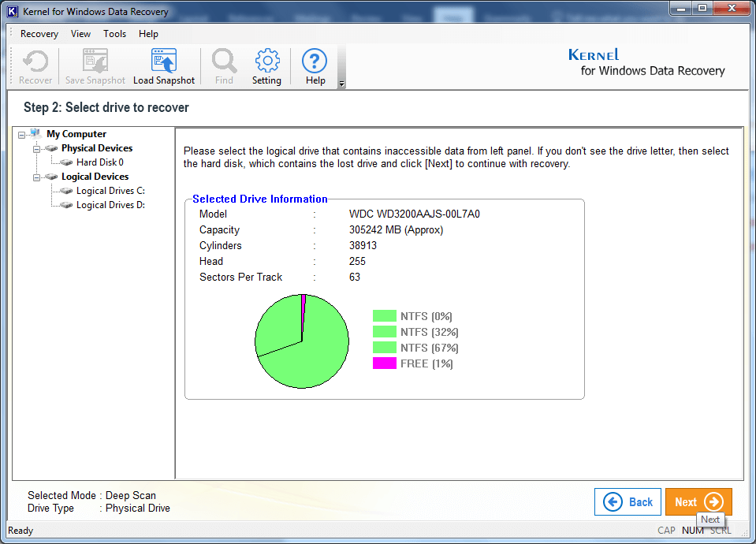Click head value 255

pyautogui.click(x=357, y=262)
